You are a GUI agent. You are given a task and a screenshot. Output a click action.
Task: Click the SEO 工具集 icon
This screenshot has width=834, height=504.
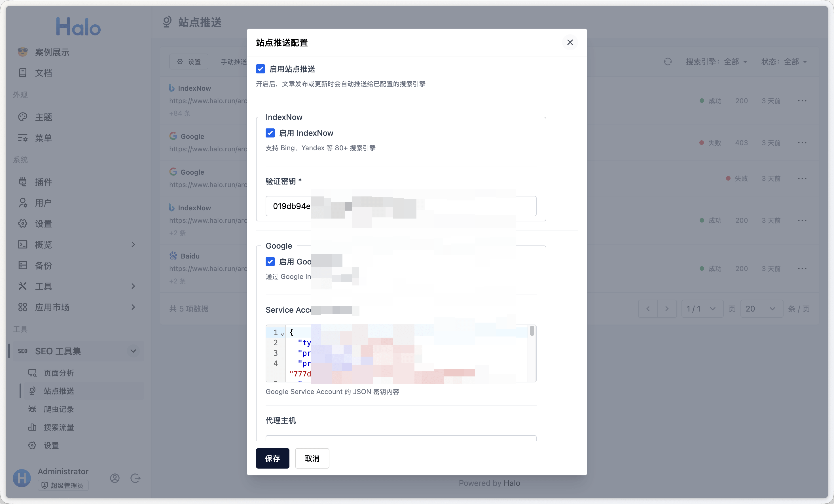click(23, 351)
